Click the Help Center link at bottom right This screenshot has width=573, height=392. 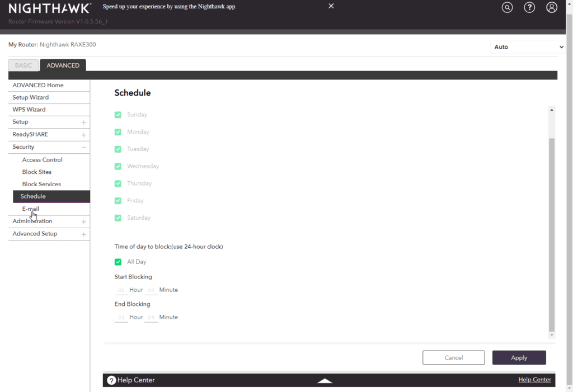pos(534,380)
